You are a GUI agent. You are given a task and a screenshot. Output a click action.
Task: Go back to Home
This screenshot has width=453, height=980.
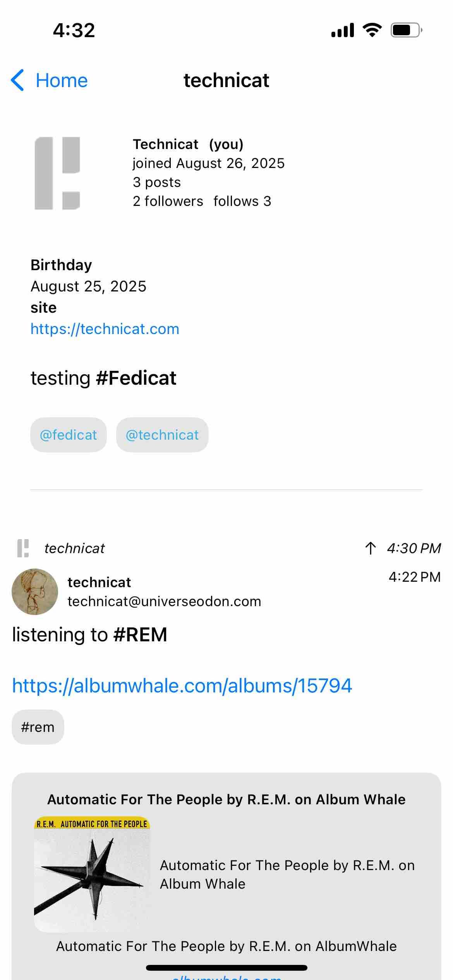(x=62, y=81)
